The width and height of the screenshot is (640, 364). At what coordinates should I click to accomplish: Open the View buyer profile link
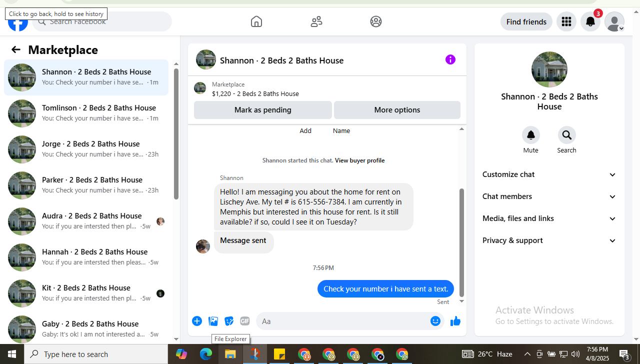coord(359,160)
